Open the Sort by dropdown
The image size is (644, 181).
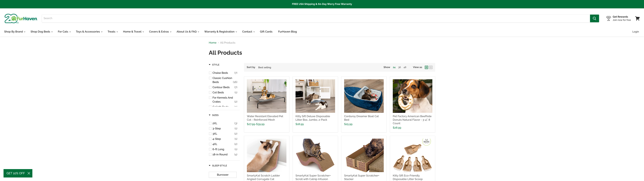click(x=264, y=67)
